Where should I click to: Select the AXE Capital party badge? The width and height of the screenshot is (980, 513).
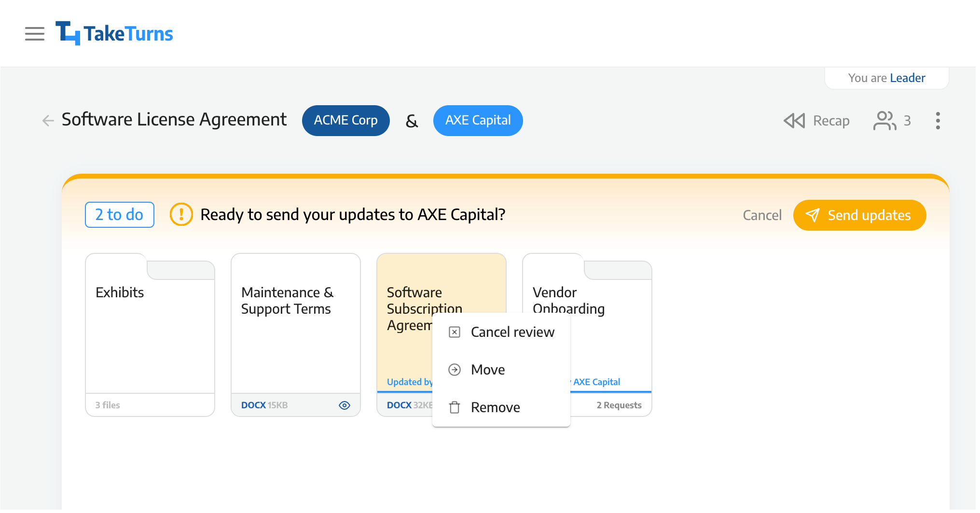tap(478, 121)
